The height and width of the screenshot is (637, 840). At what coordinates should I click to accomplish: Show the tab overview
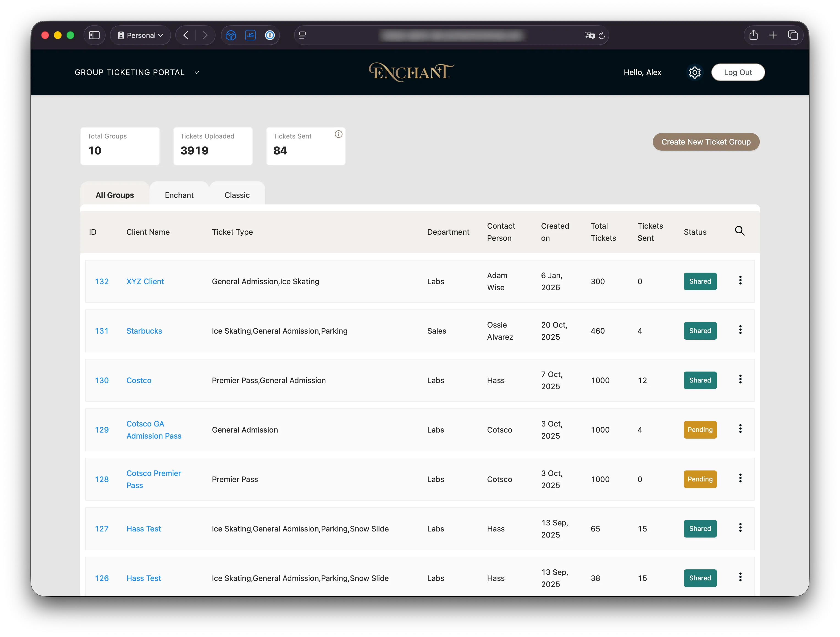(x=793, y=35)
